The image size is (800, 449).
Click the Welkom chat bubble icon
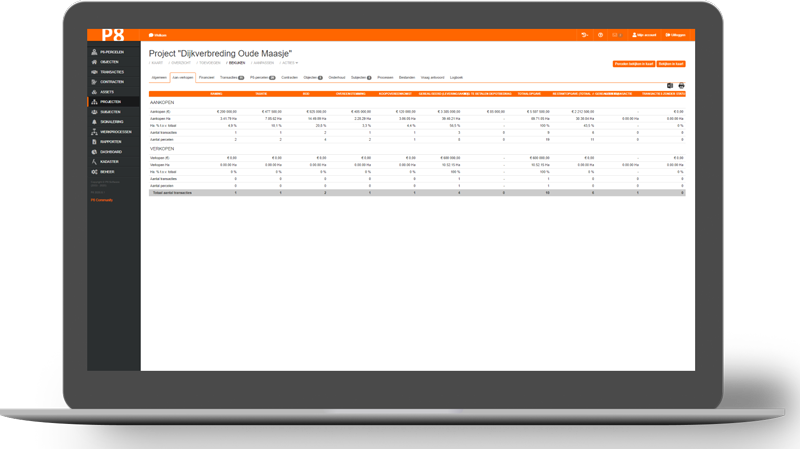pyautogui.click(x=151, y=35)
